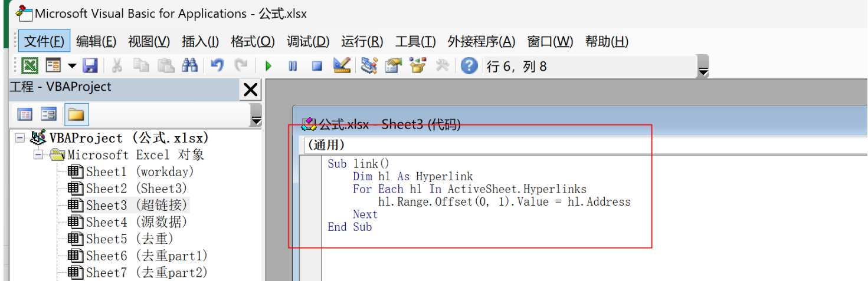Open the Properties Window icon
The height and width of the screenshot is (281, 868).
394,65
